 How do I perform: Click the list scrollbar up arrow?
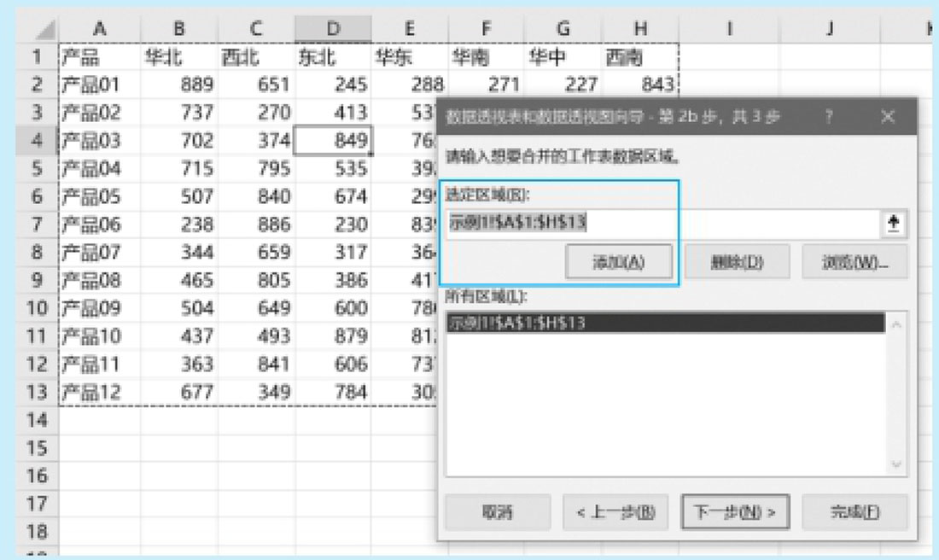click(x=896, y=324)
